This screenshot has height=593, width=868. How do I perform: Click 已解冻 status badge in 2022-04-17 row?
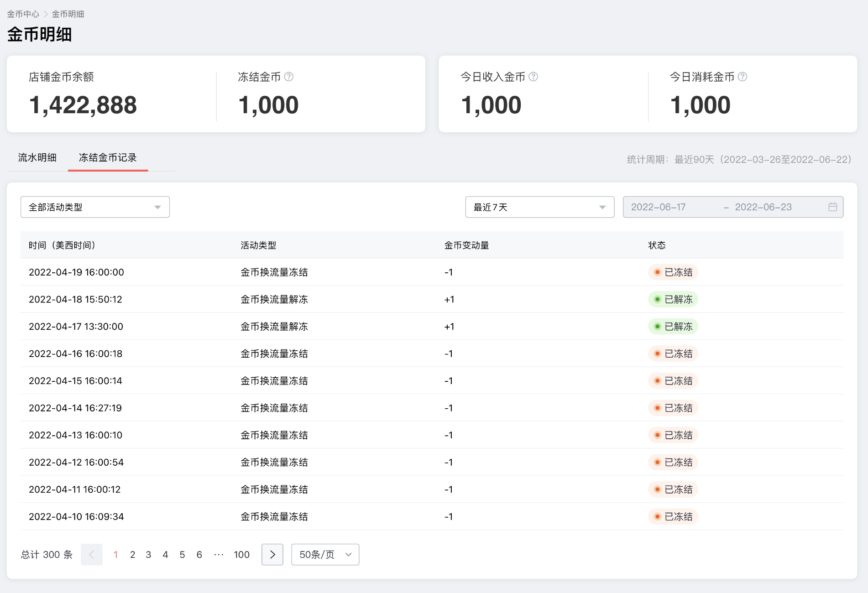[673, 326]
